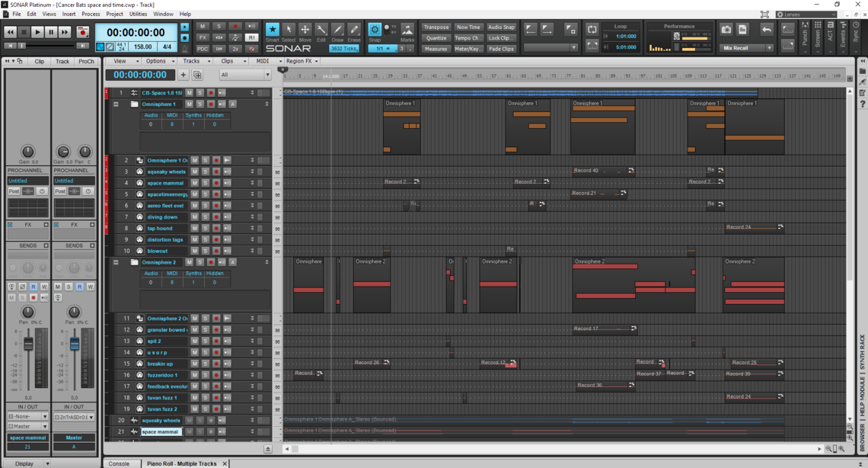This screenshot has width=868, height=468.
Task: Select the Smart tool
Action: click(273, 30)
